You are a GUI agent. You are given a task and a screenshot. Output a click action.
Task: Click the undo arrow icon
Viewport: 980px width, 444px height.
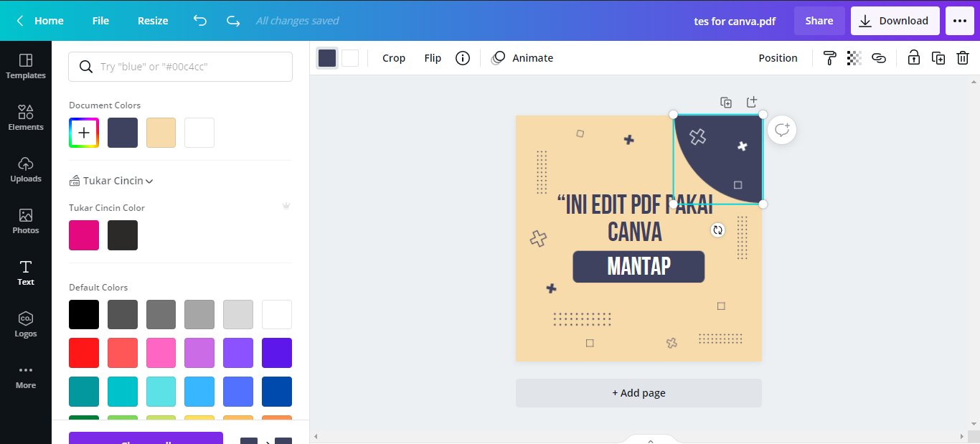point(200,21)
